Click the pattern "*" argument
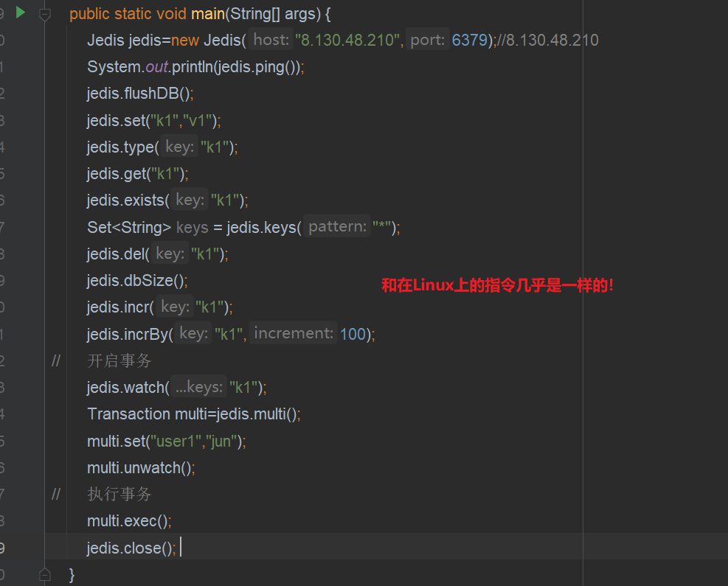 [x=381, y=227]
